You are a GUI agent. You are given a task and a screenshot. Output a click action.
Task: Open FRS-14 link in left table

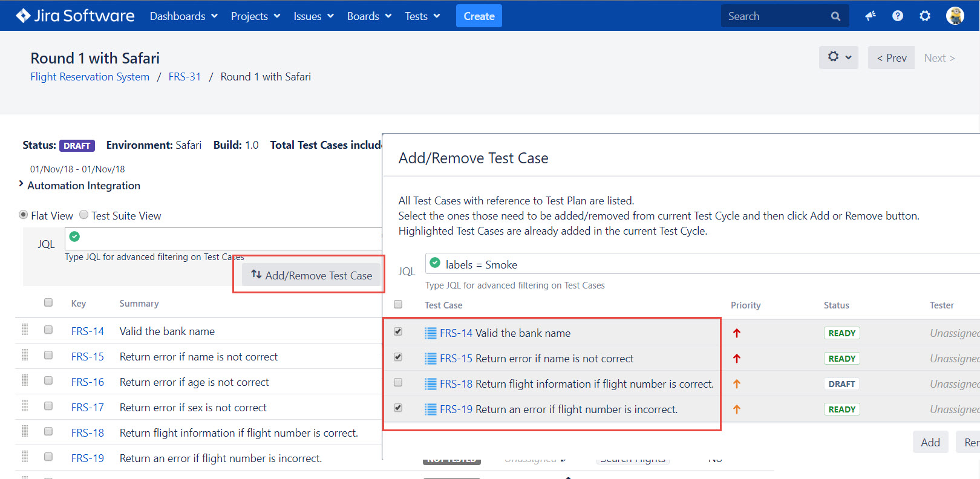point(88,331)
